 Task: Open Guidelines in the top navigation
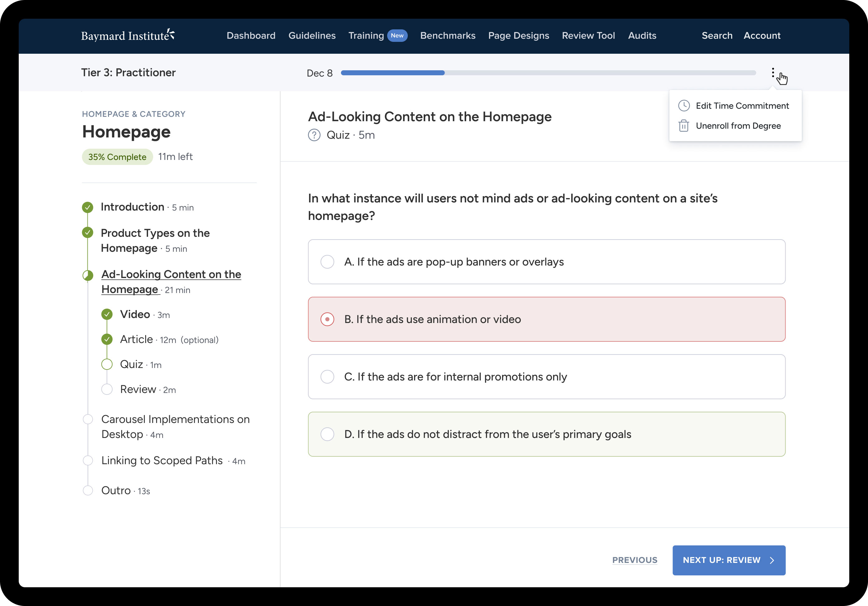(312, 36)
